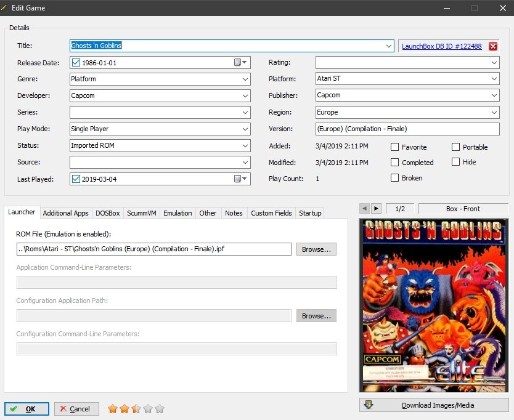Set rating to two stars
Viewport: 514px width, 420px height.
coord(124,408)
